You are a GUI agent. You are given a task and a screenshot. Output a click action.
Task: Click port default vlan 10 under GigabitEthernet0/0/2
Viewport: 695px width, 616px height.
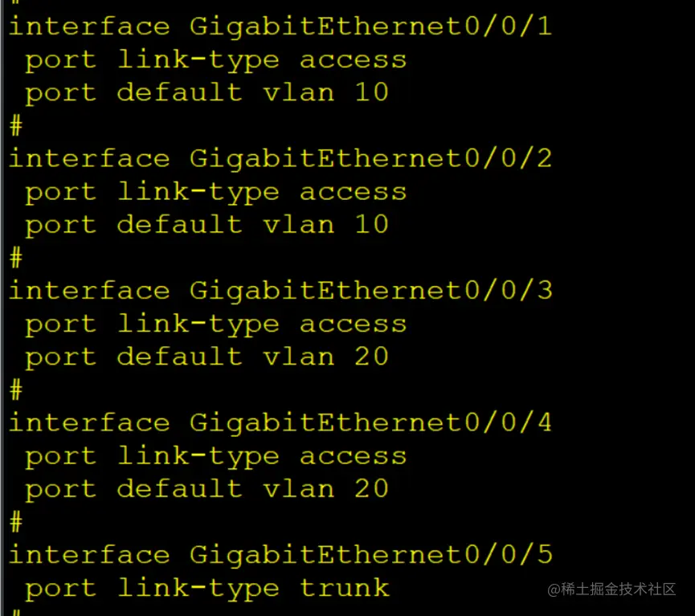(x=207, y=226)
